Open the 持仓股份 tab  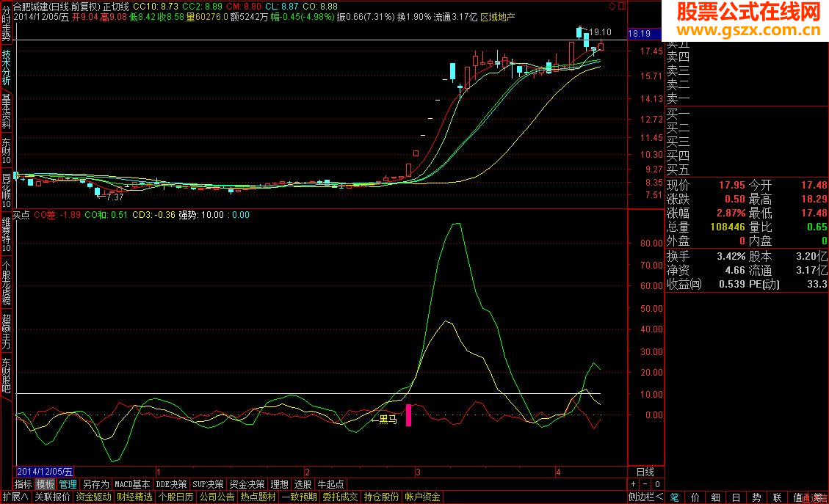pos(381,497)
